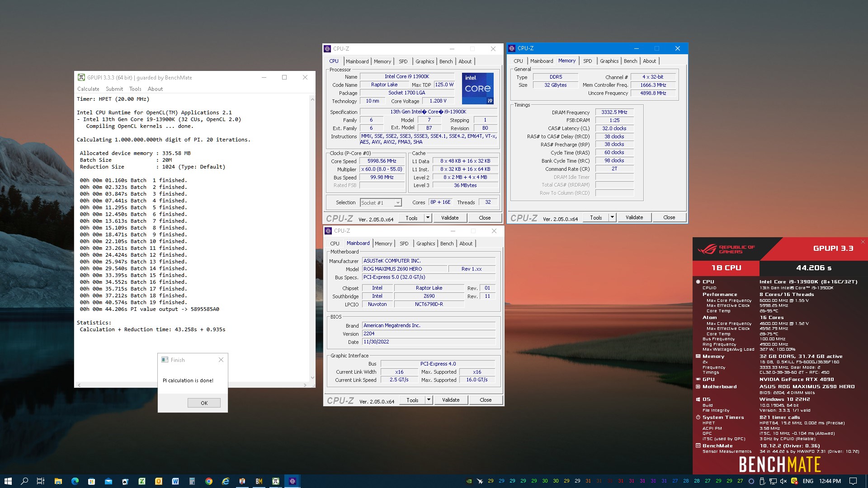868x488 pixels.
Task: Open Calculator from the taskbar
Action: click(192, 481)
